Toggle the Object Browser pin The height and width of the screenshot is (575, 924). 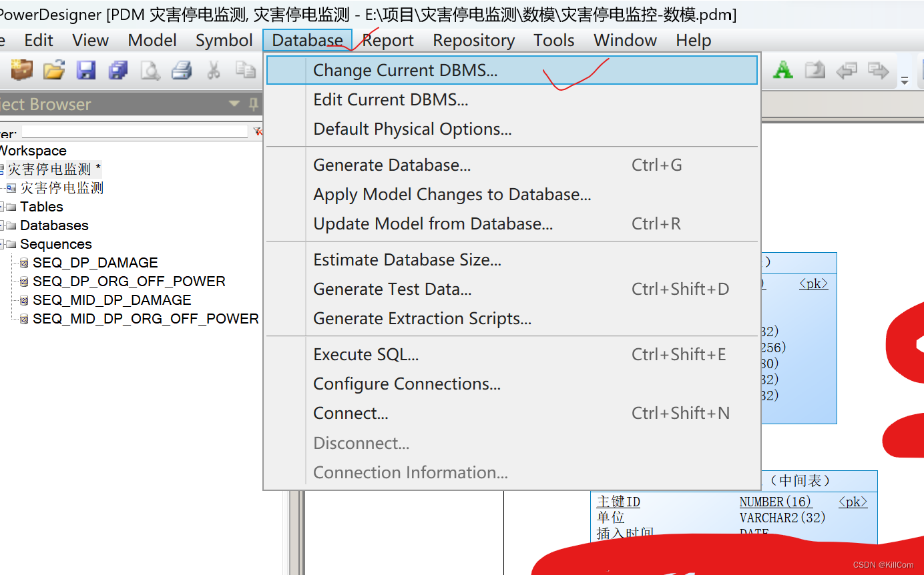coord(254,104)
